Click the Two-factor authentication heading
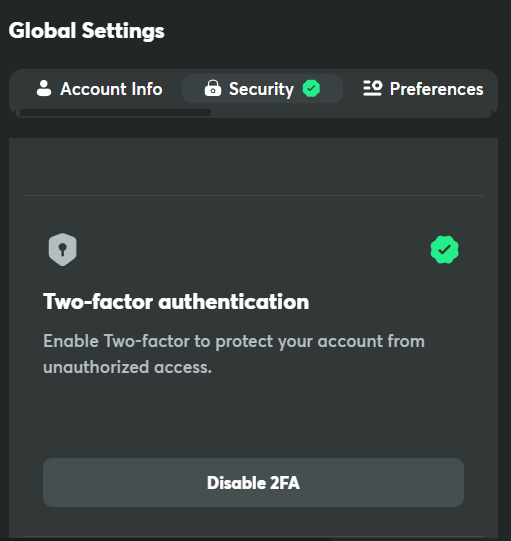The height and width of the screenshot is (541, 511). point(176,302)
